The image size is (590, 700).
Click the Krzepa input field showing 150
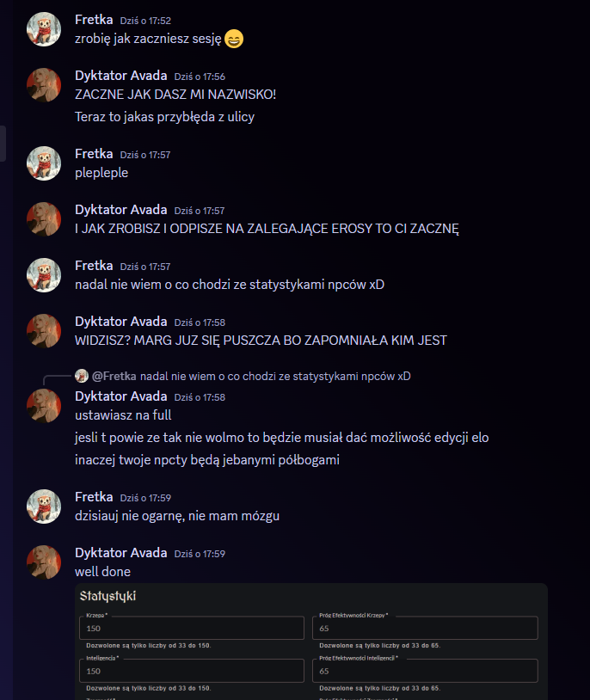point(192,628)
